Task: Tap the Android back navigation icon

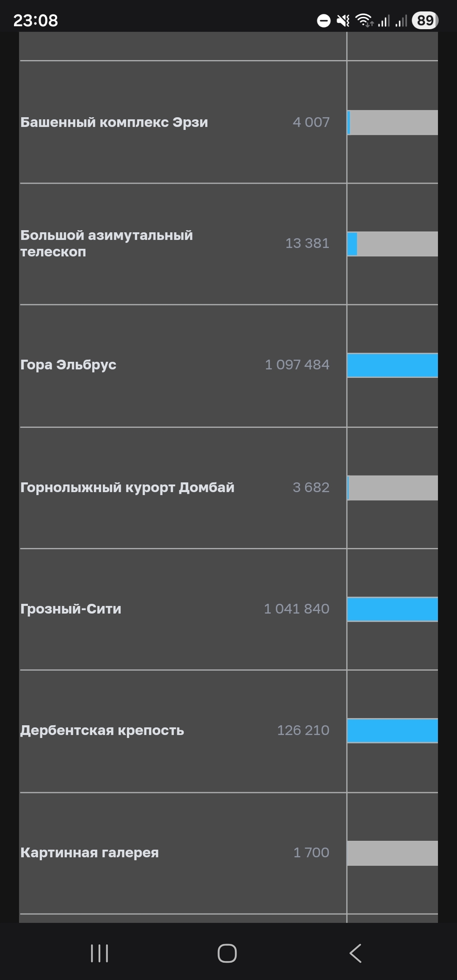Action: (x=355, y=953)
